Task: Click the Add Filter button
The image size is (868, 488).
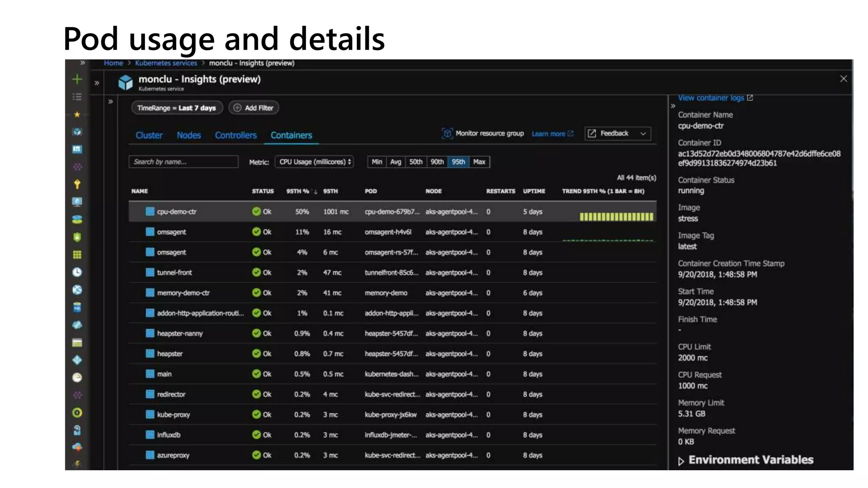Action: [x=253, y=108]
